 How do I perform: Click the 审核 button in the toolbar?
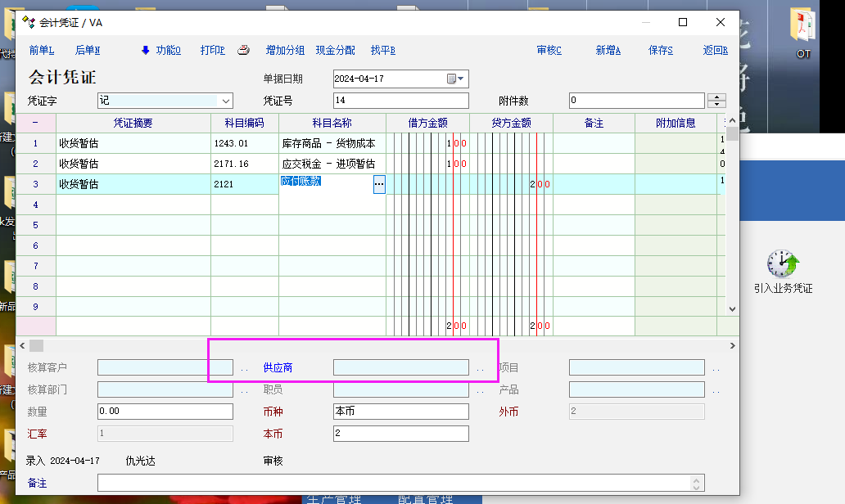(x=549, y=51)
